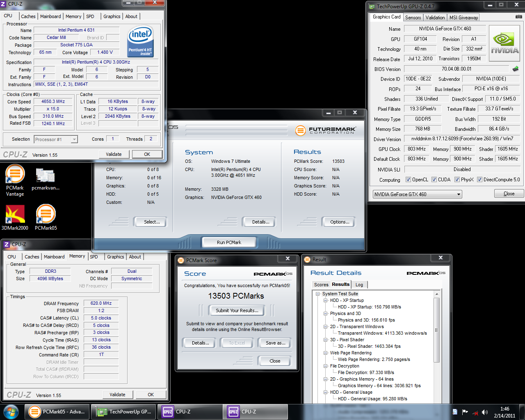Screen dimensions: 525x420
Task: Toggle the PhysX checkbox
Action: [x=457, y=180]
